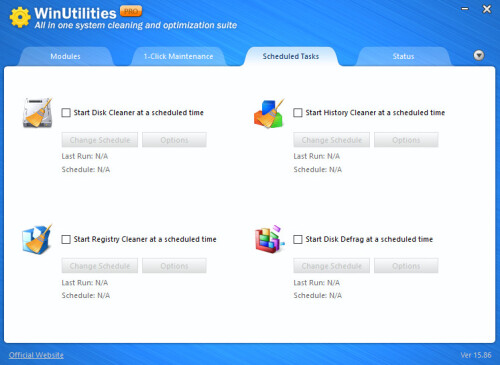Click 'Last Run: N/A' under Registry Cleaner
The width and height of the screenshot is (500, 365).
coord(85,283)
